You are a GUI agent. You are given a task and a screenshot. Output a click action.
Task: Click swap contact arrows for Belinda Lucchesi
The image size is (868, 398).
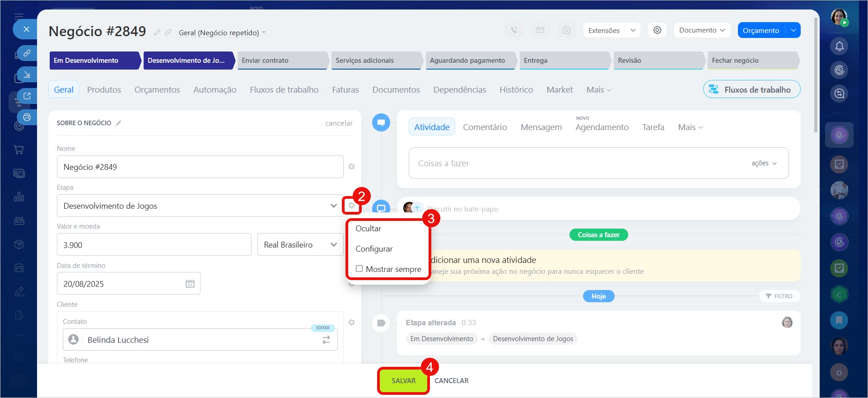pyautogui.click(x=326, y=340)
